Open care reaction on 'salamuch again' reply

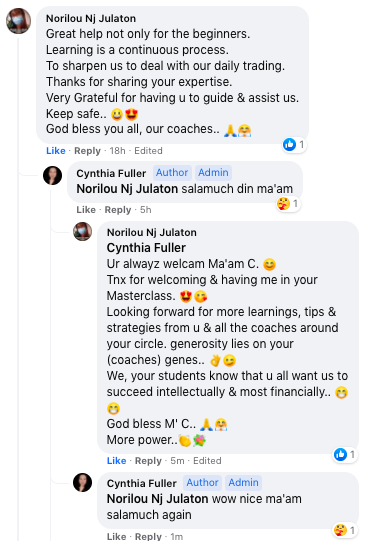pos(345,530)
